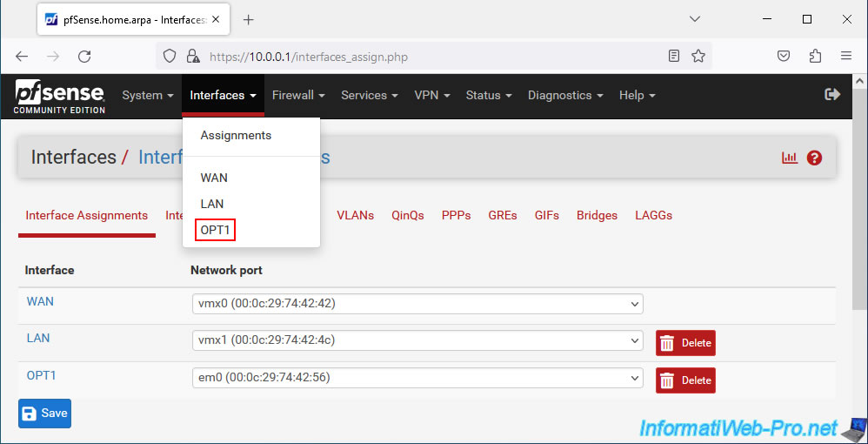This screenshot has height=444, width=868.
Task: Delete the OPT1 interface assignment
Action: 686,380
